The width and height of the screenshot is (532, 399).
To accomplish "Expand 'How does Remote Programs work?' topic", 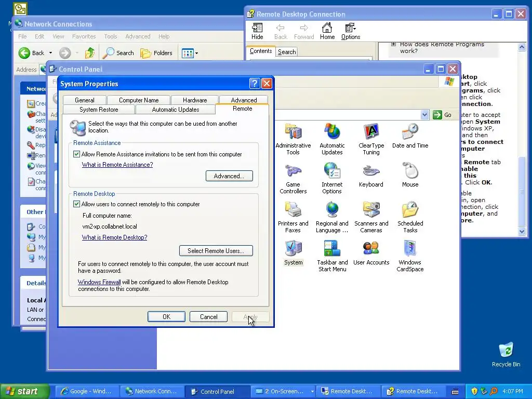I will [394, 44].
